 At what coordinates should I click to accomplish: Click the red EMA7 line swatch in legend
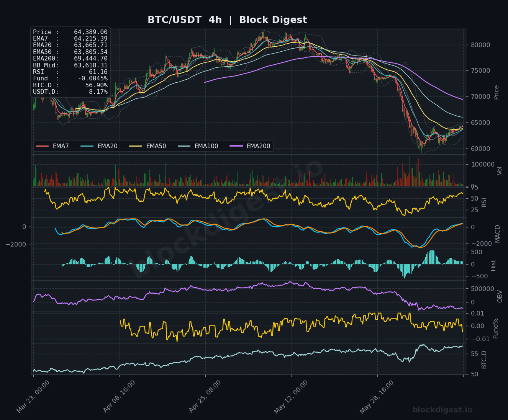[43, 146]
